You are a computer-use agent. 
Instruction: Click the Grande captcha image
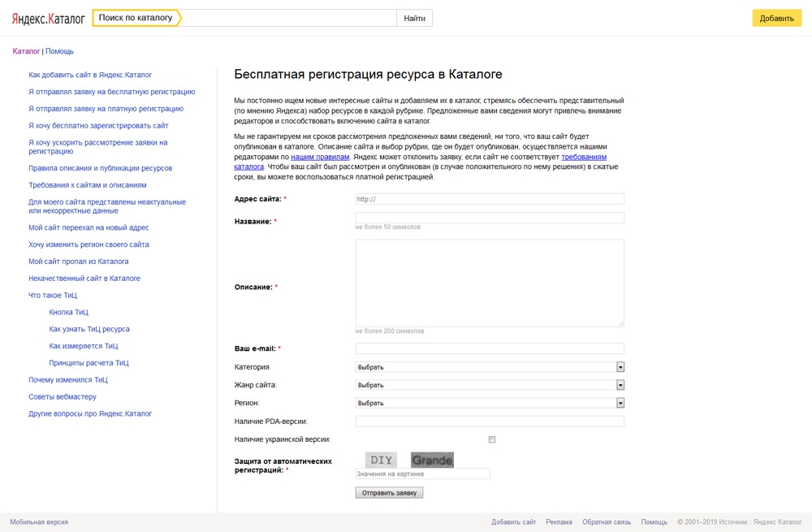[x=432, y=460]
